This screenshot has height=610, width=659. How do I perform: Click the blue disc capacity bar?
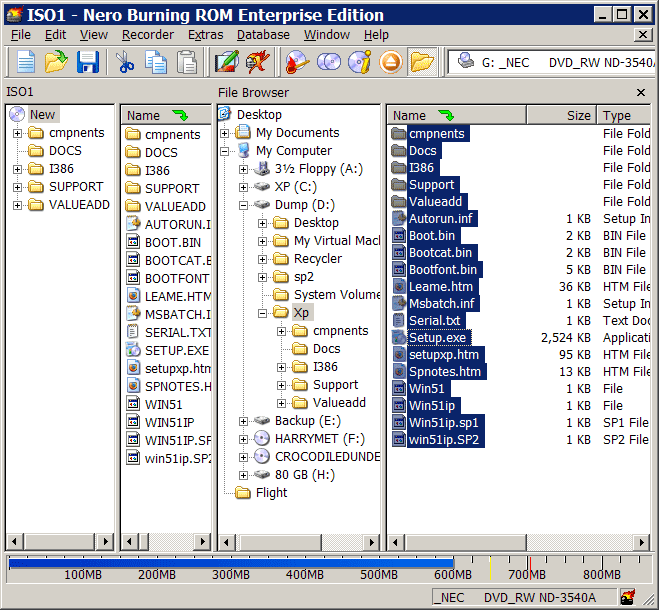point(231,563)
